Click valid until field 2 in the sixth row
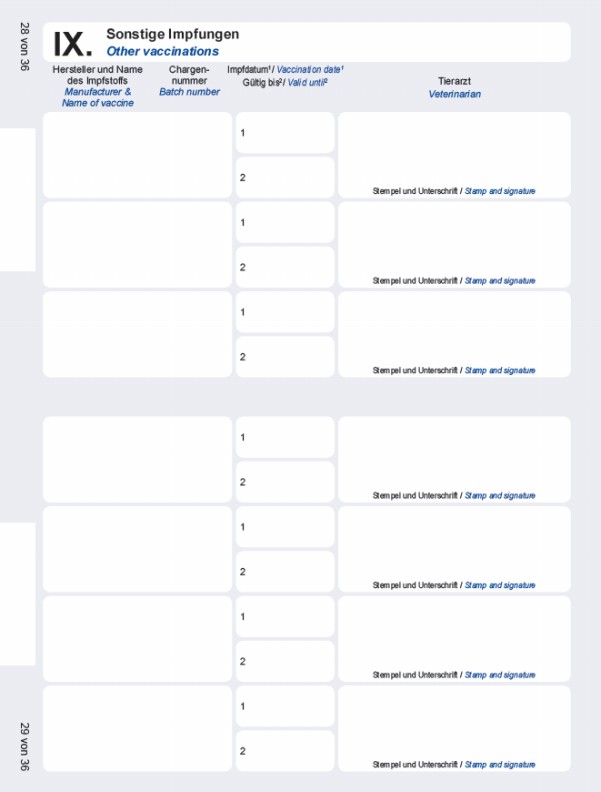601x792 pixels. click(x=285, y=661)
